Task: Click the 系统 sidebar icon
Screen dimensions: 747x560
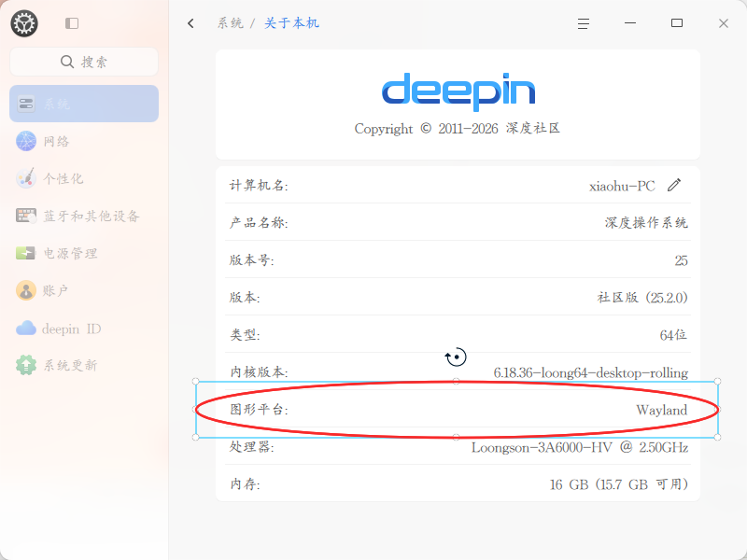Action: [26, 104]
